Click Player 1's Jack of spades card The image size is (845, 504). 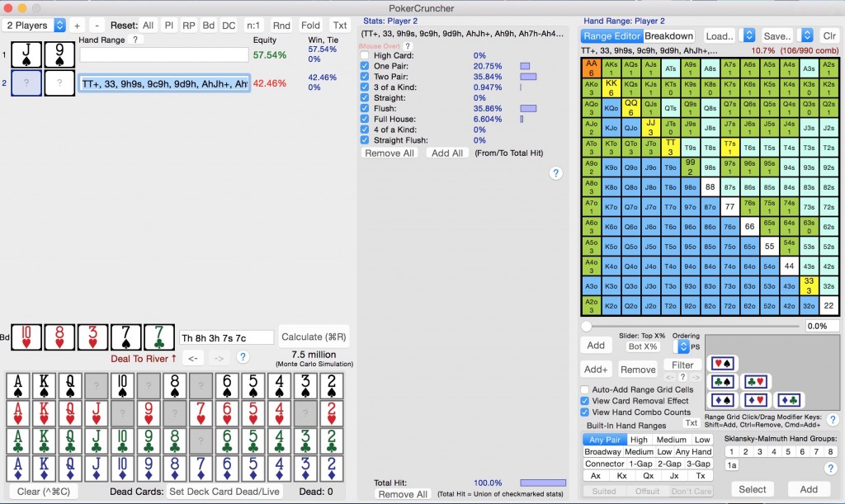(26, 54)
